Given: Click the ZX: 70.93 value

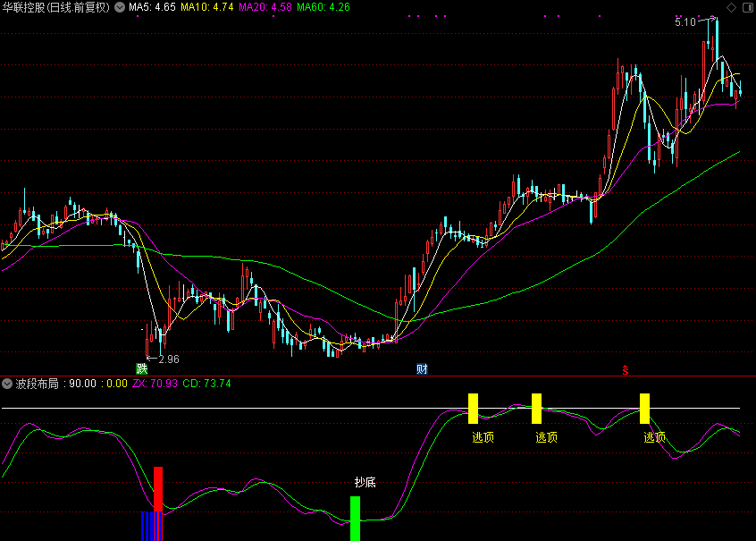Looking at the screenshot, I should click(x=155, y=384).
